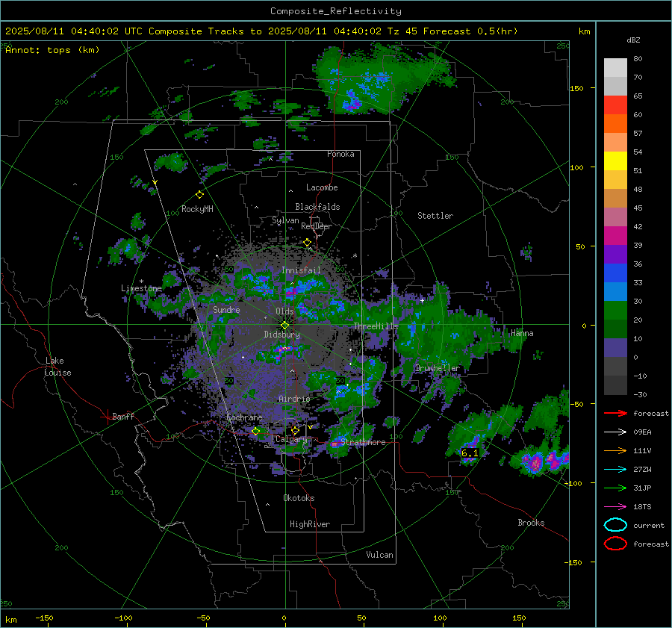Screen dimensions: 672x628
Task: Click the Cochrane city label
Action: pos(244,417)
